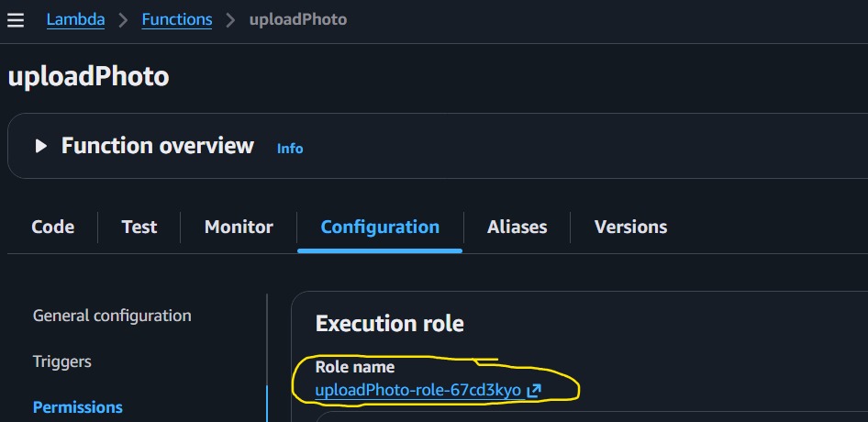Image resolution: width=868 pixels, height=422 pixels.
Task: Open Triggers in the side menu
Action: [x=62, y=361]
